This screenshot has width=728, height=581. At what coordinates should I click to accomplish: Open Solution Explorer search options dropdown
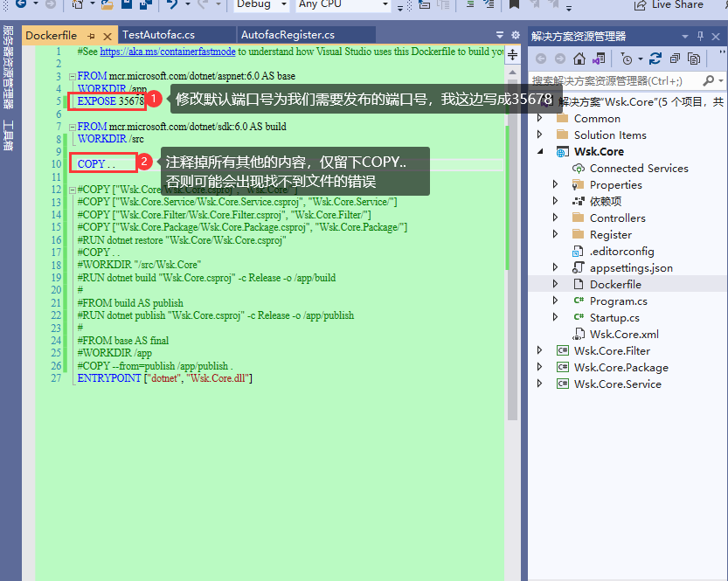(x=720, y=80)
